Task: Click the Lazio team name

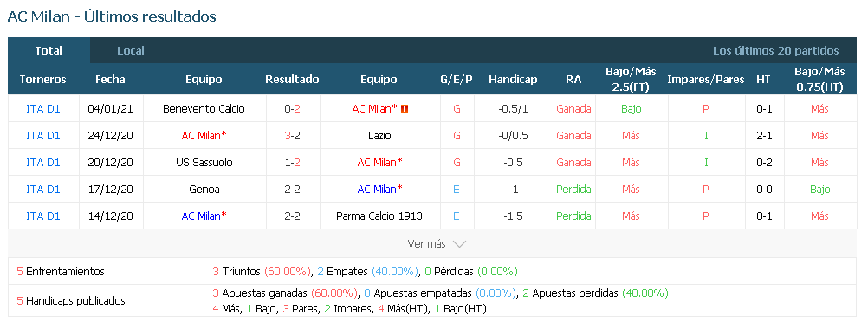Action: [379, 136]
